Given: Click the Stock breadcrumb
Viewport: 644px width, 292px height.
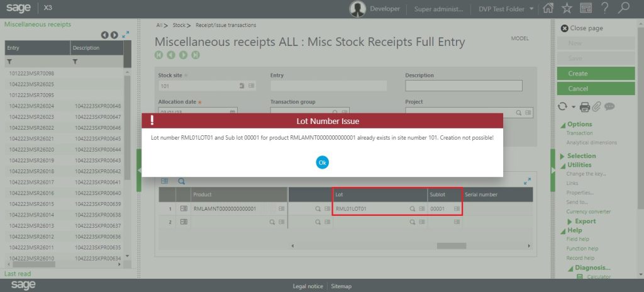Looking at the screenshot, I should [179, 25].
